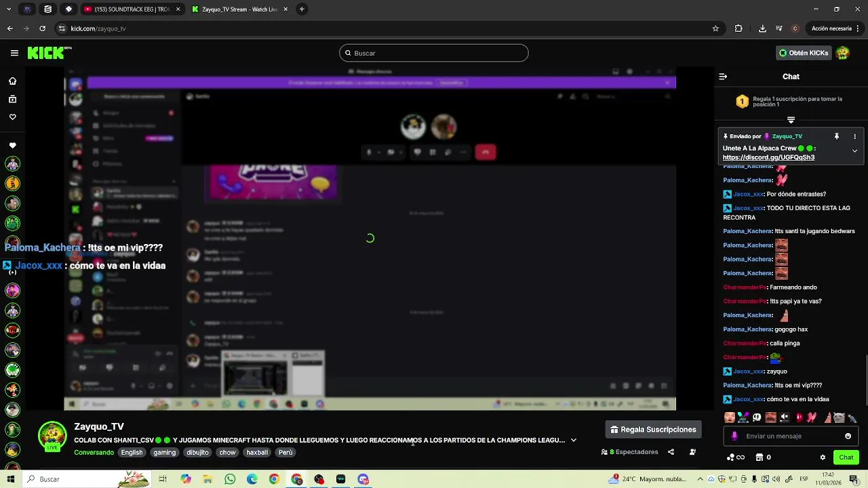The image size is (868, 488).
Task: Click the purple microphone icon in message box
Action: (x=734, y=436)
